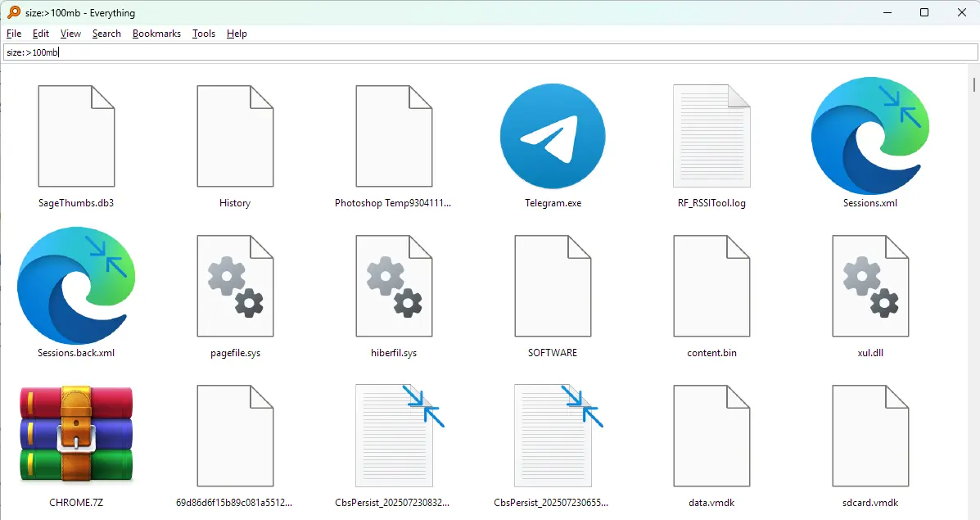Select the SageThumbs.db3 file icon
980x520 pixels.
pyautogui.click(x=76, y=136)
